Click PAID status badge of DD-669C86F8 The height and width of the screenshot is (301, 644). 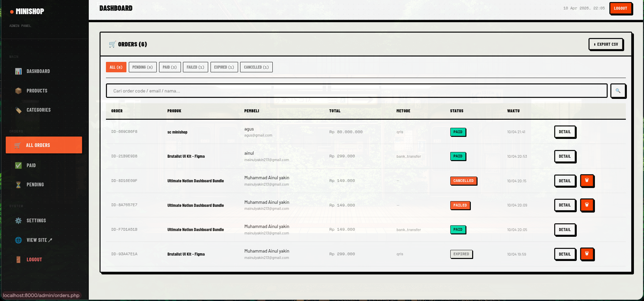[x=458, y=132]
